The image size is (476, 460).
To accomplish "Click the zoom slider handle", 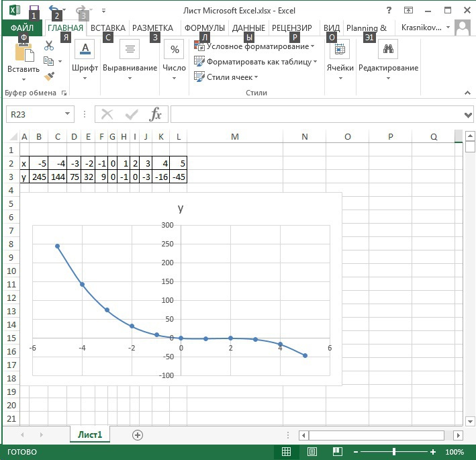I will (394, 452).
